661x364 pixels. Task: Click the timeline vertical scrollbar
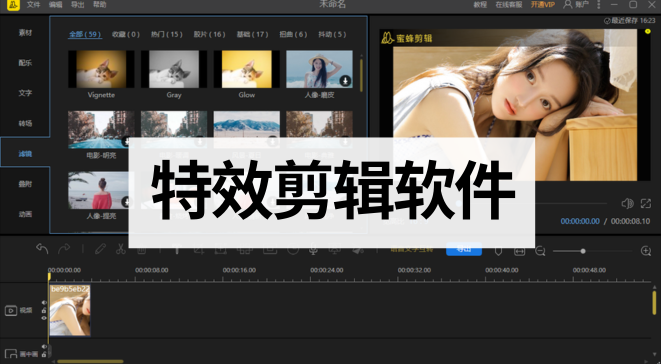pos(654,303)
